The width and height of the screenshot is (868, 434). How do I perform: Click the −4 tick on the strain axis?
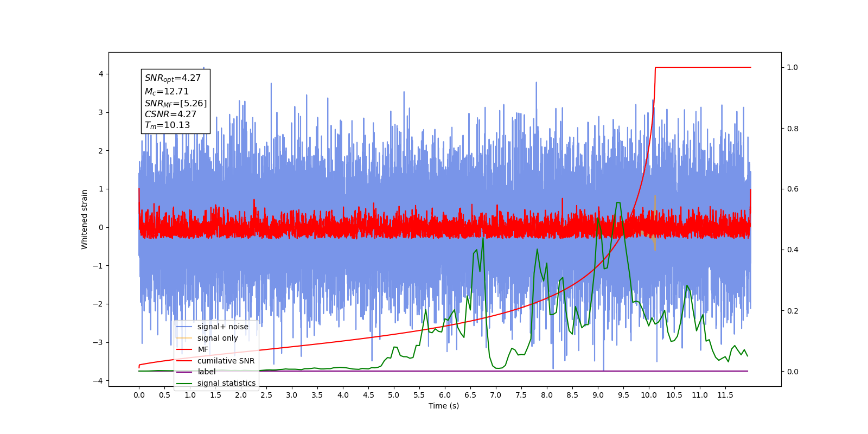[98, 381]
